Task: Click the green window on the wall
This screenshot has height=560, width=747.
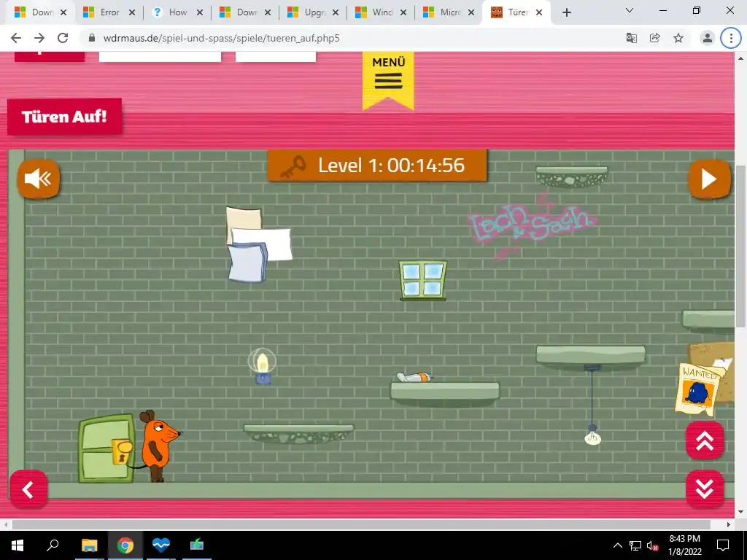Action: coord(423,281)
